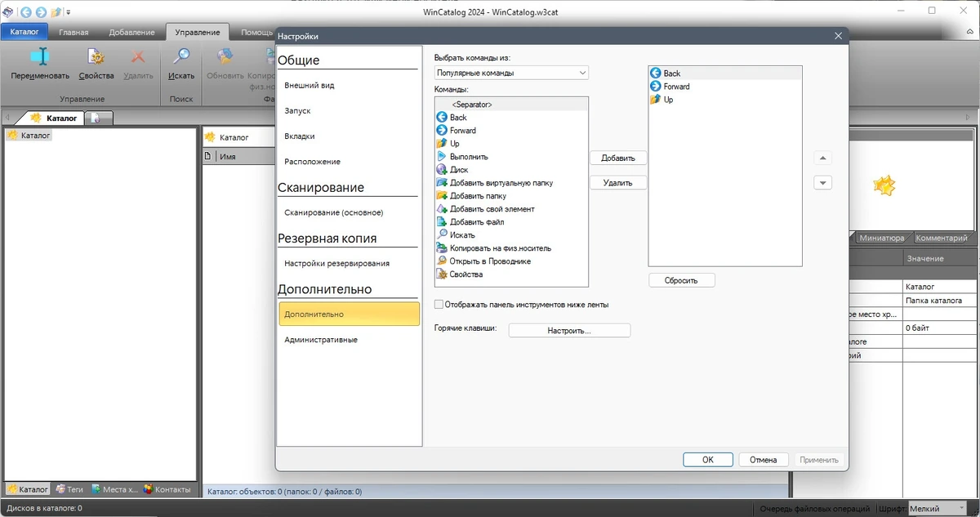The width and height of the screenshot is (980, 517).
Task: Open Выбрать команды из dropdown
Action: [x=511, y=73]
